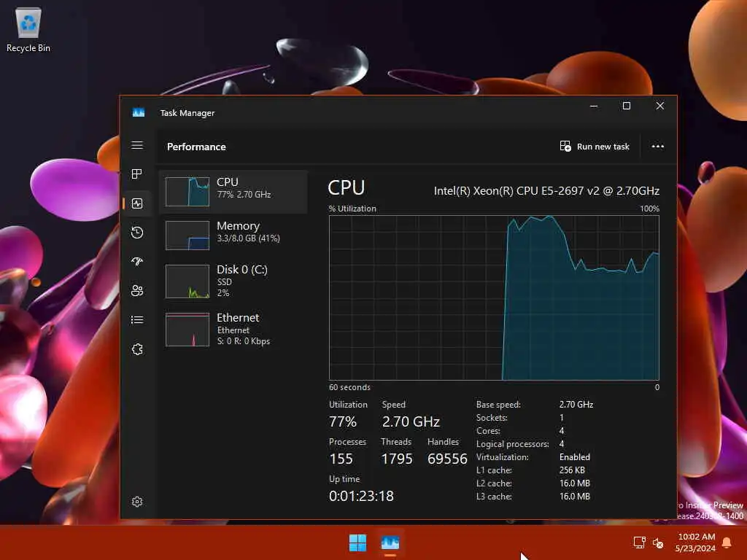The height and width of the screenshot is (560, 747).
Task: Click the % Utilization graph label
Action: [x=352, y=209]
